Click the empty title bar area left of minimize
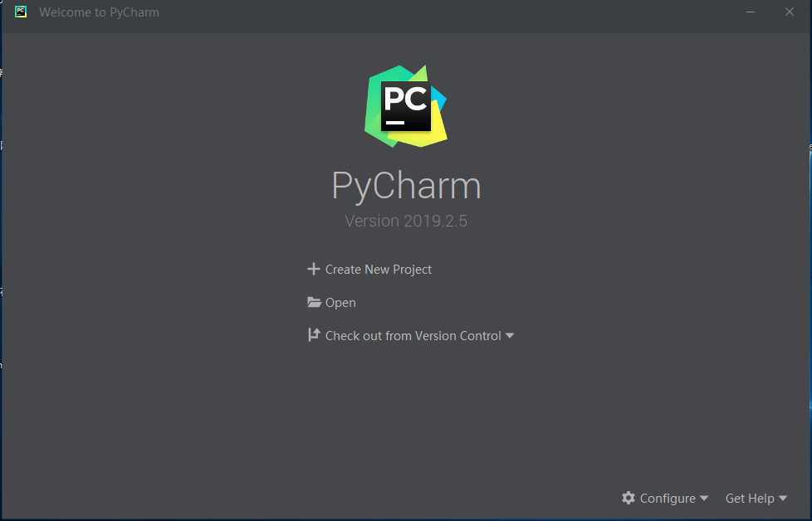Screen dimensions: 812x521 click(498, 12)
